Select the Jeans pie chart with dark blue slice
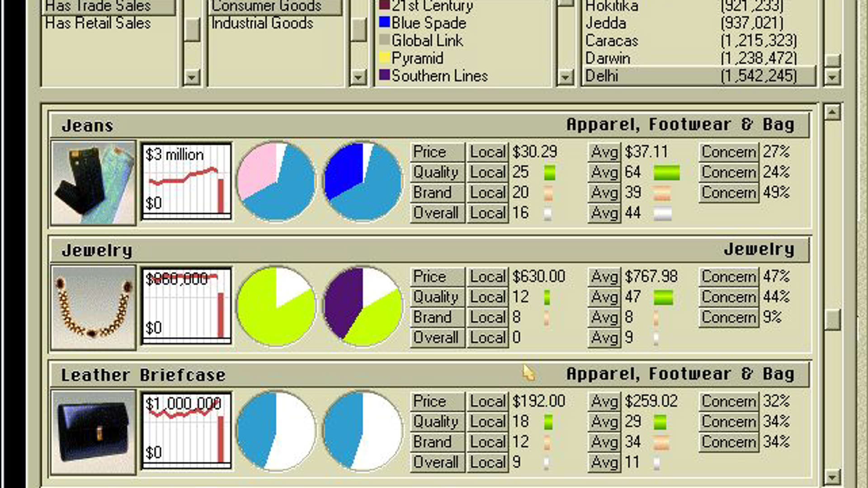Screen dimensions: 868x488 pos(363,182)
